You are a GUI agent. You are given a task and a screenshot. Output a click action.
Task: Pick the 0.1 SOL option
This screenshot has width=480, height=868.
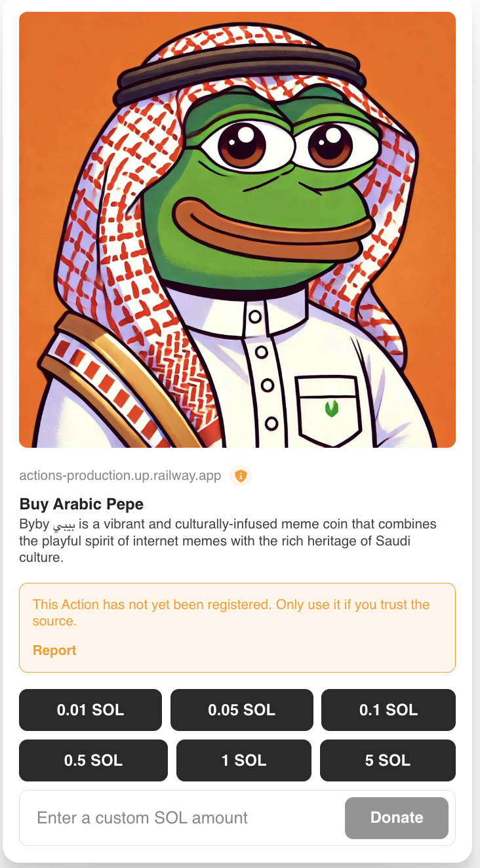tap(388, 710)
